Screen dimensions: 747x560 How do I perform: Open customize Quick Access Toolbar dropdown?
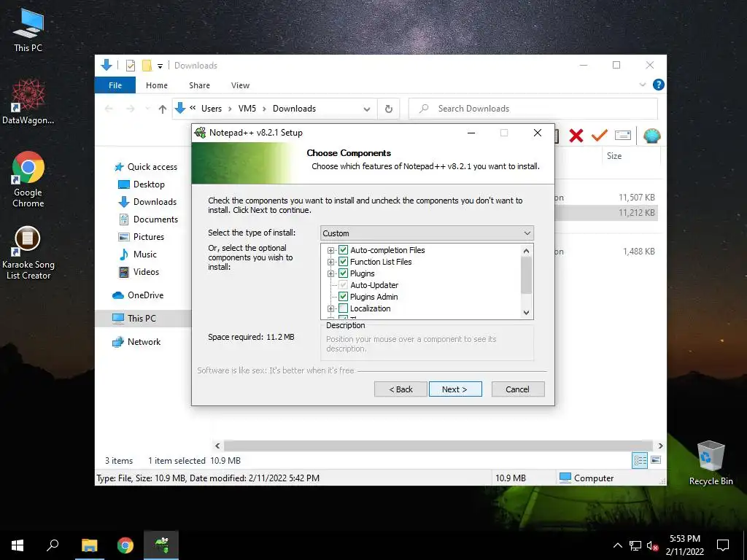160,66
